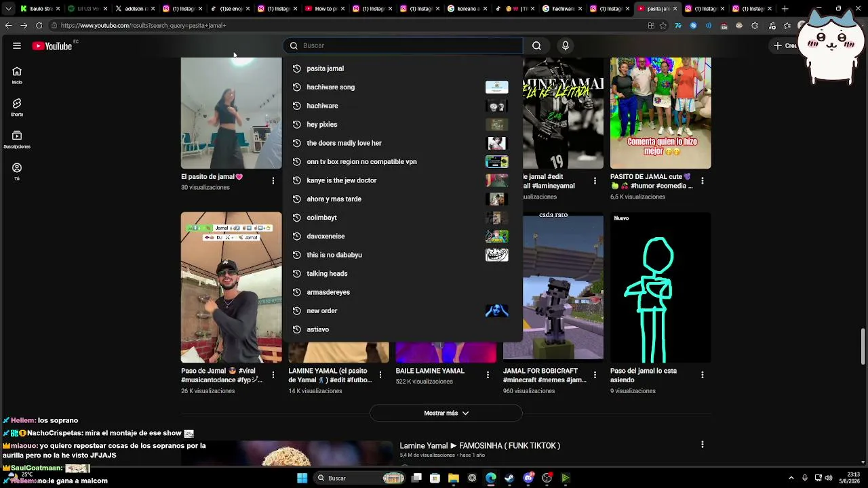Select the 'this is no dababyu' suggestion
Image resolution: width=868 pixels, height=488 pixels.
click(403, 255)
